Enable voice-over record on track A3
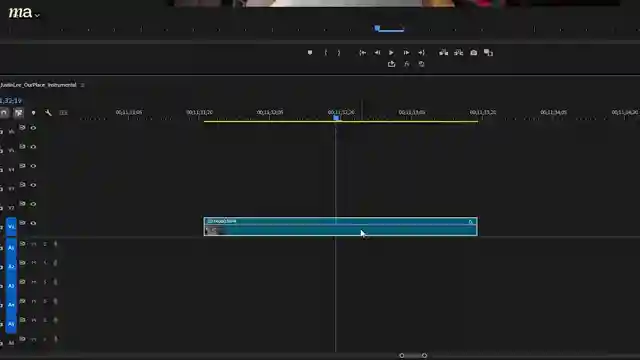This screenshot has width=640, height=360. (55, 282)
